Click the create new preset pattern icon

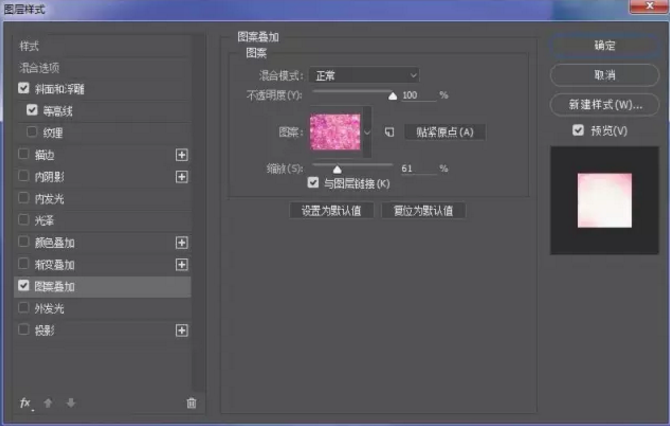point(389,132)
